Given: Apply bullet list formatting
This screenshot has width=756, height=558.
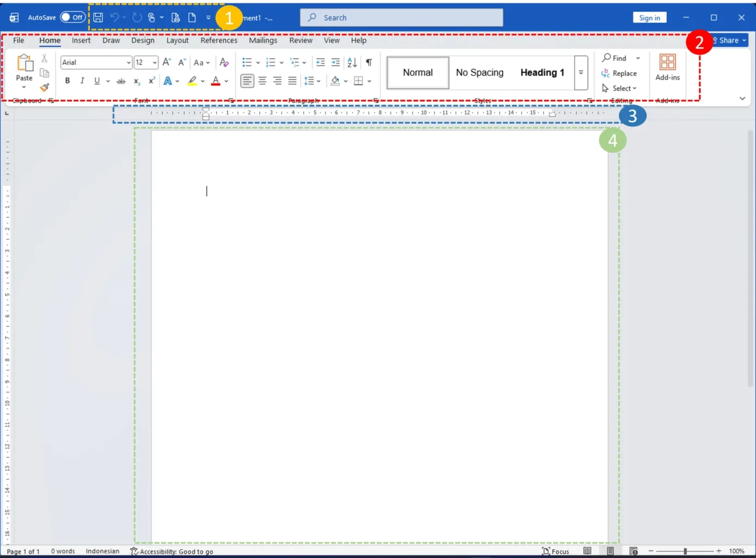Looking at the screenshot, I should (247, 63).
